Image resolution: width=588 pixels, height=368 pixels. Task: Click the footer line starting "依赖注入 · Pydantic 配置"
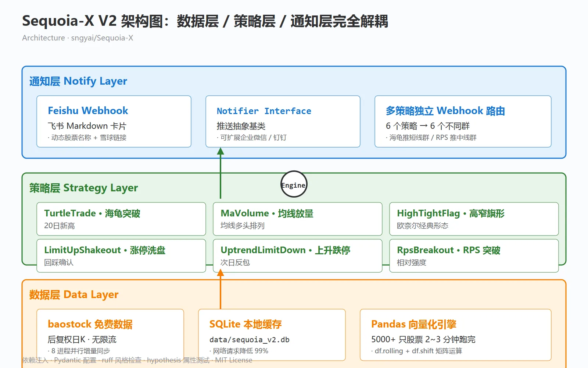tap(137, 360)
